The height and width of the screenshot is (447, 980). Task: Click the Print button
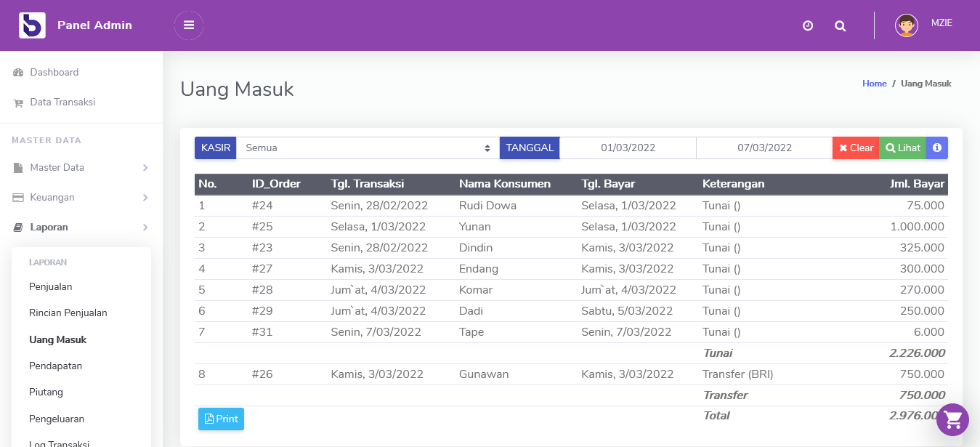pyautogui.click(x=221, y=419)
